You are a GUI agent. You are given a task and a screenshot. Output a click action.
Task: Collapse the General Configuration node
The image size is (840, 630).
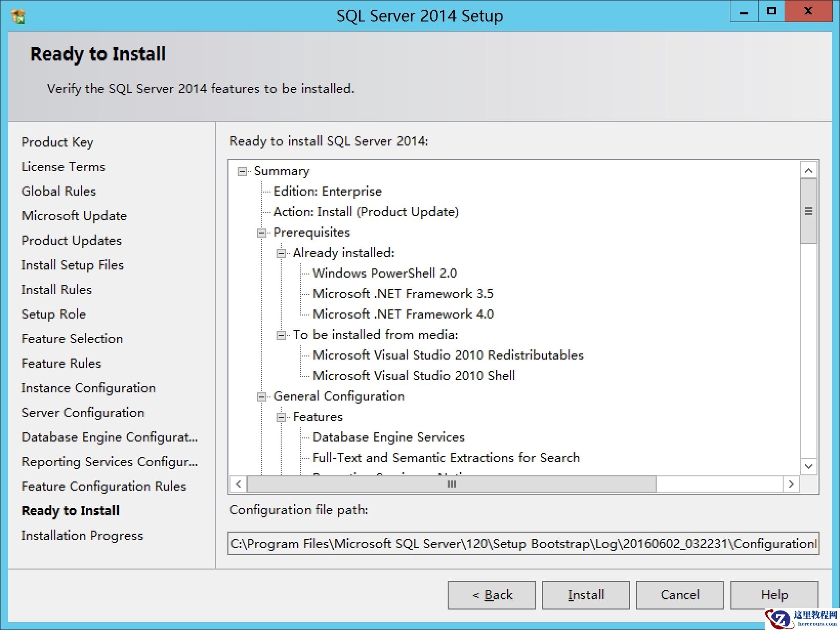coord(261,396)
